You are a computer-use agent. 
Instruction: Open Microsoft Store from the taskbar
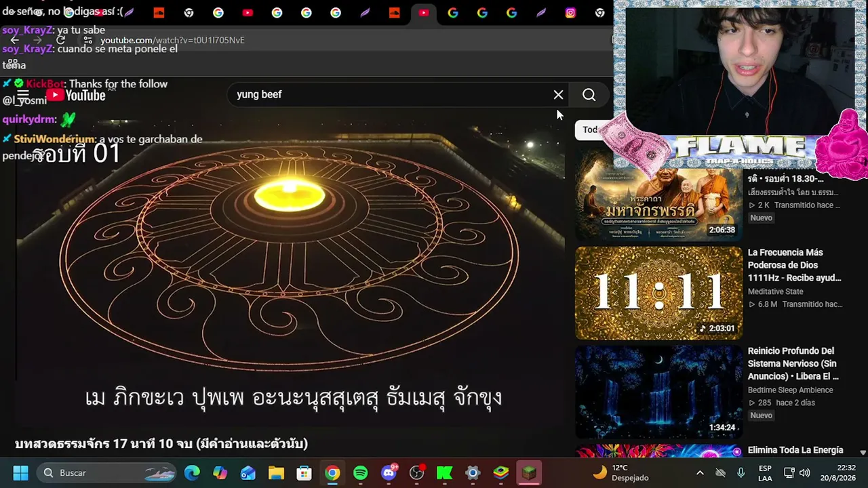(304, 472)
